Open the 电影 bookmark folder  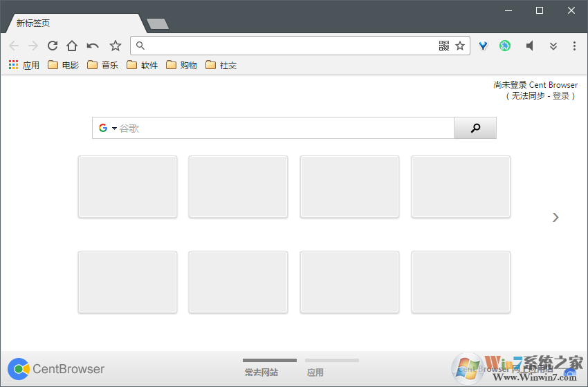(64, 65)
